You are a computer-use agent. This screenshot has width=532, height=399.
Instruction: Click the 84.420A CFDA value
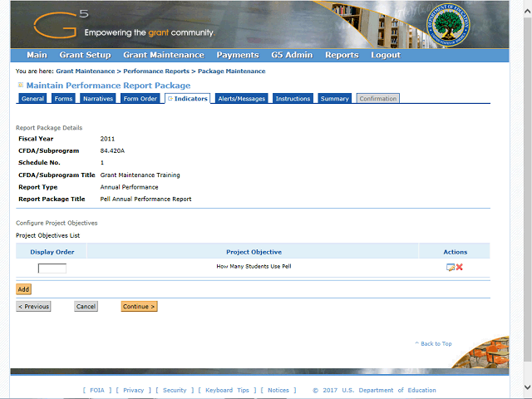112,150
